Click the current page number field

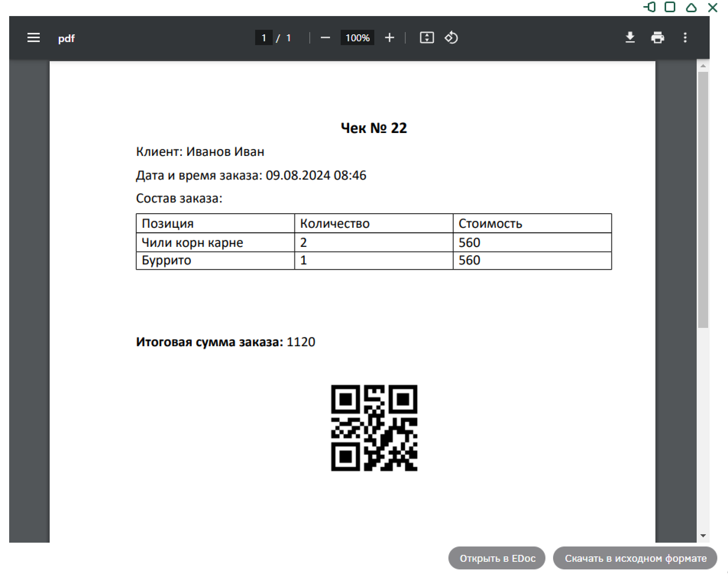coord(264,38)
